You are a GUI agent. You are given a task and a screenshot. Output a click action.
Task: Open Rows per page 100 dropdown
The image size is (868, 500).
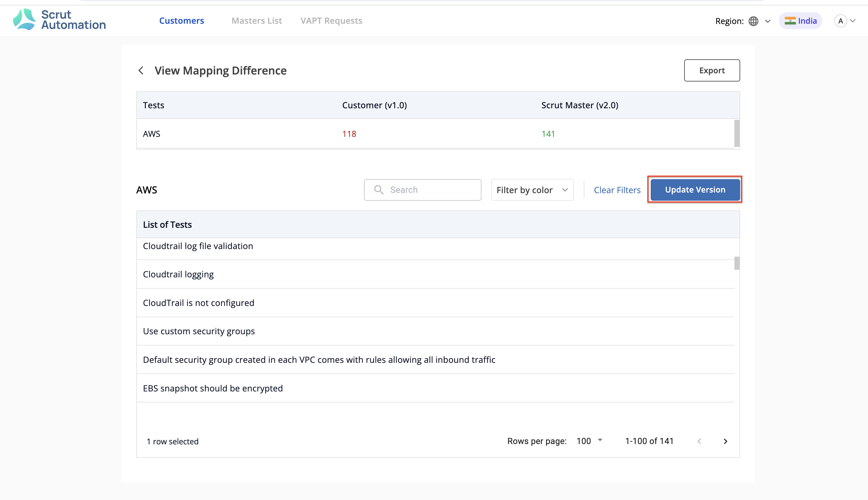point(589,441)
